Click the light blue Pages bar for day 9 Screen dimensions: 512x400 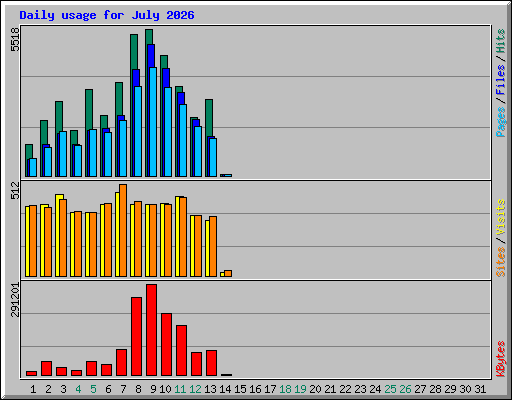click(153, 122)
